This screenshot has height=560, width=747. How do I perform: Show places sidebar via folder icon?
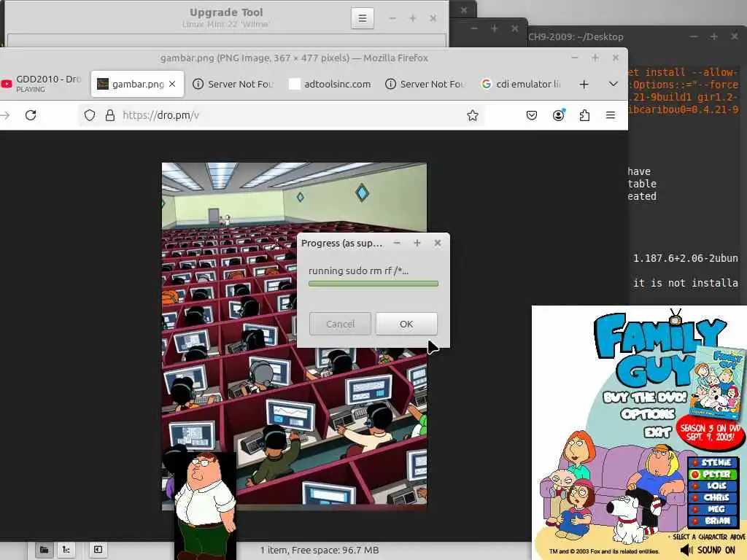tap(44, 550)
